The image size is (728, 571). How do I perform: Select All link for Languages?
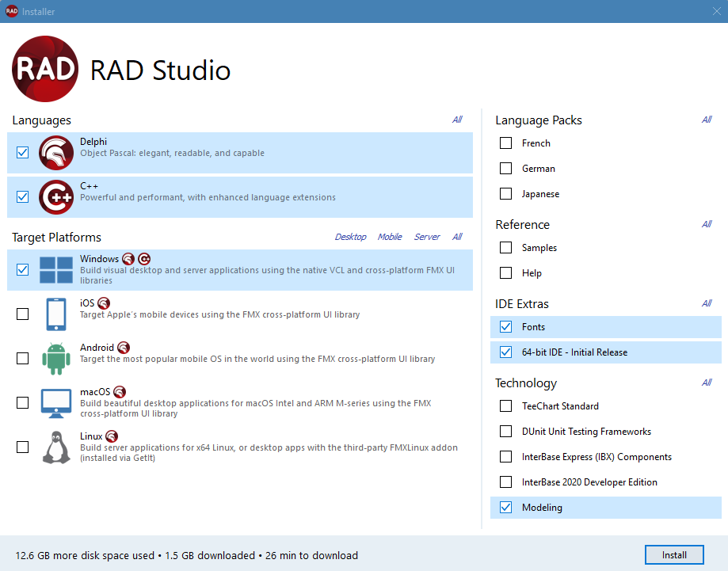(457, 120)
